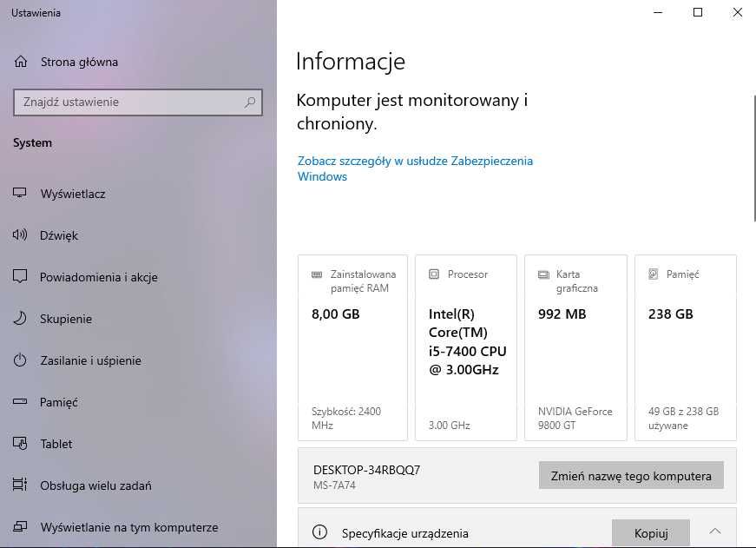The image size is (756, 548).
Task: Maximize the Ustawienia window
Action: point(697,12)
